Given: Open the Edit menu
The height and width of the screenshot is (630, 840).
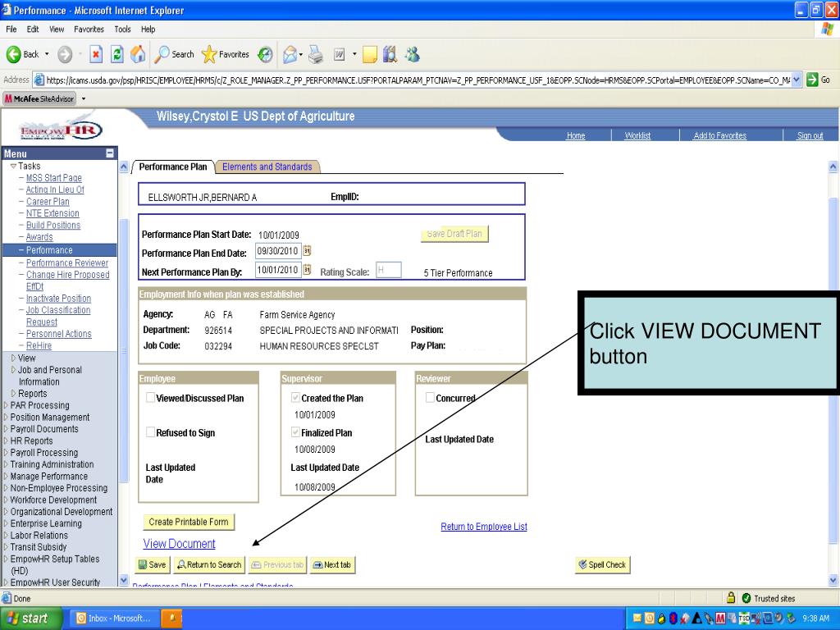Looking at the screenshot, I should 33,30.
